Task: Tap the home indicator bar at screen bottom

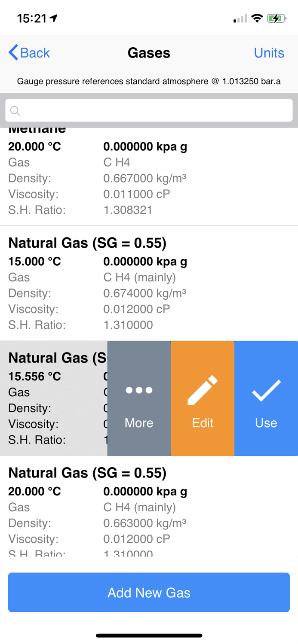Action: pyautogui.click(x=149, y=635)
